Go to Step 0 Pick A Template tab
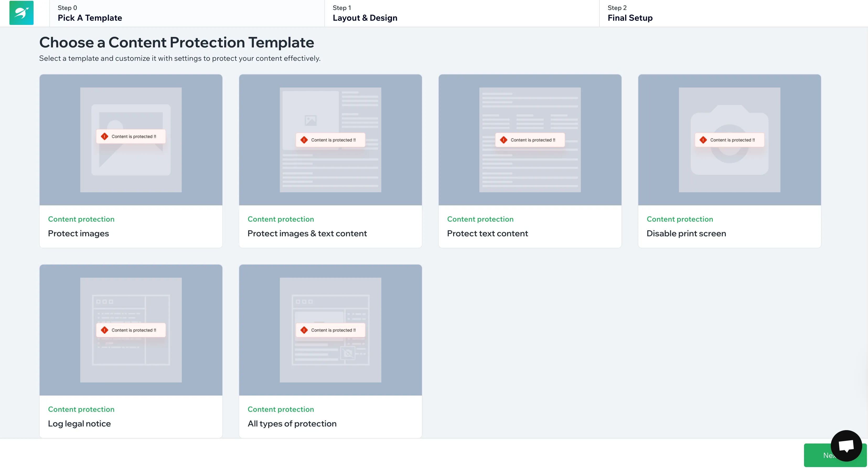 point(90,13)
